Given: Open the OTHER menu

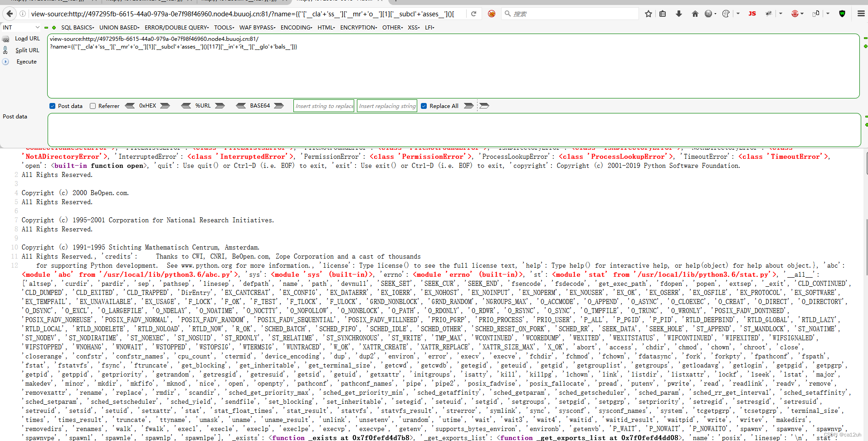Looking at the screenshot, I should 392,28.
